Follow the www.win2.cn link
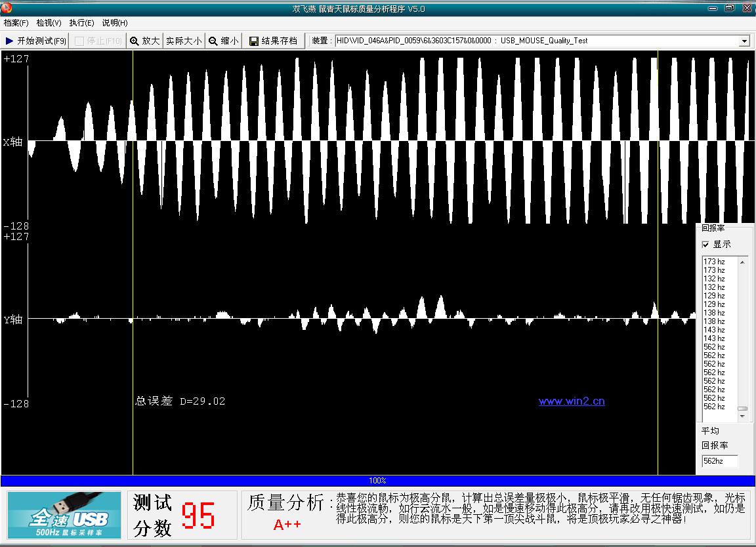756x547 pixels. point(572,401)
